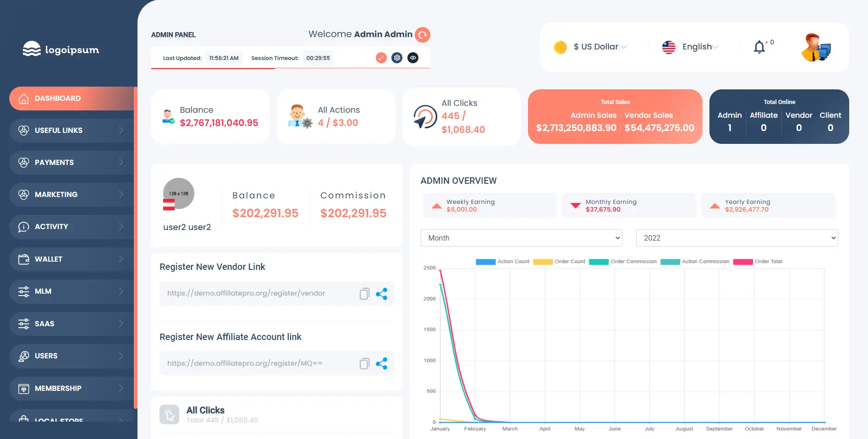Open the 2022 year dropdown
This screenshot has width=868, height=439.
(737, 238)
